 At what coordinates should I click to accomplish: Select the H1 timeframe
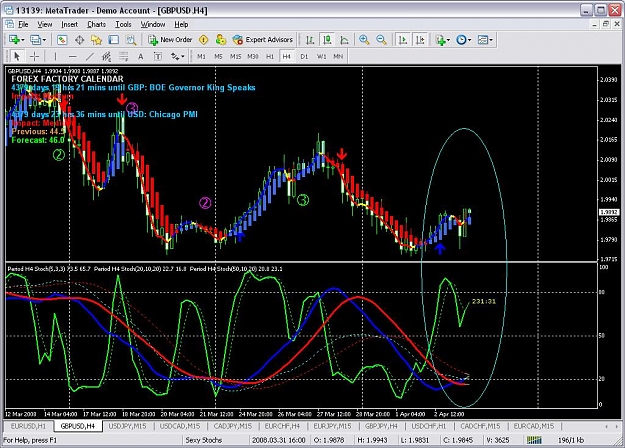click(270, 57)
